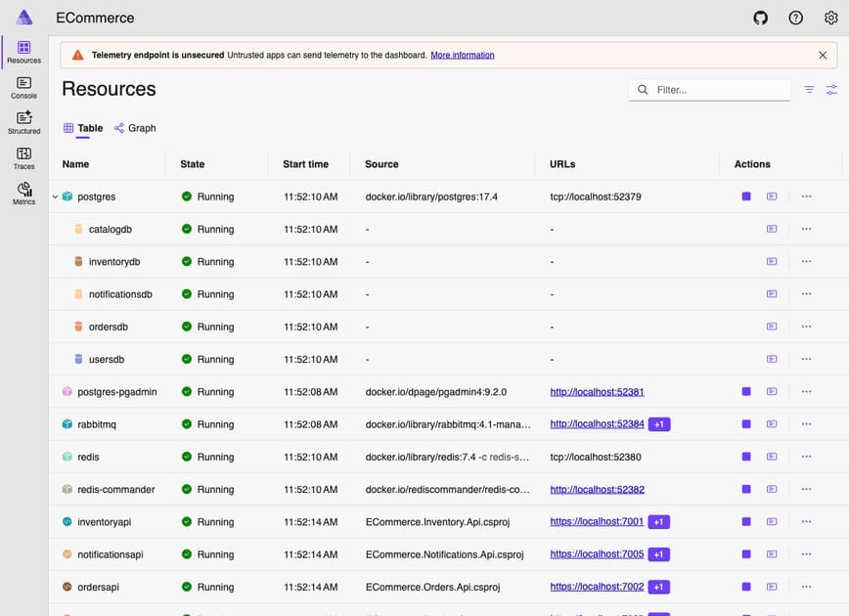Open the Traces page
The height and width of the screenshot is (616, 849).
pyautogui.click(x=23, y=158)
